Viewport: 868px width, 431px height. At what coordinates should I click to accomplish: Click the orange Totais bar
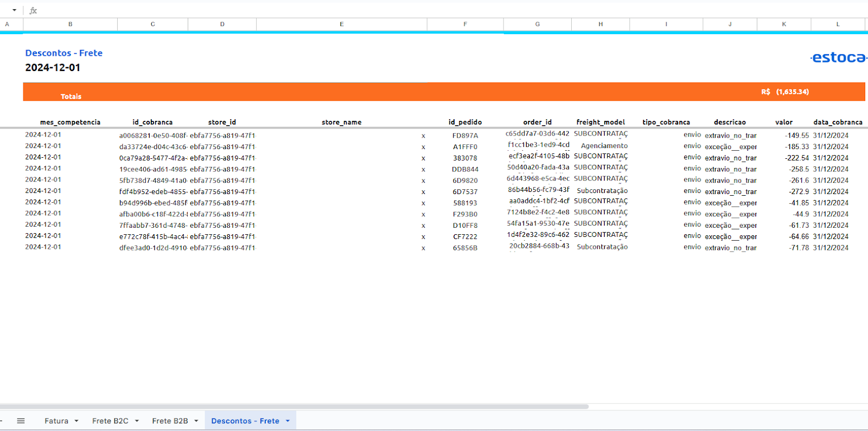(x=380, y=92)
